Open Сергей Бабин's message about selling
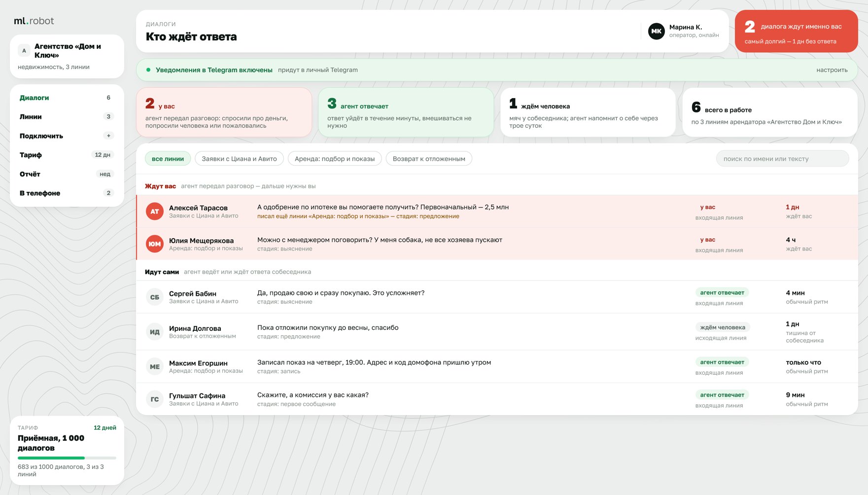Image resolution: width=868 pixels, height=495 pixels. tap(341, 293)
